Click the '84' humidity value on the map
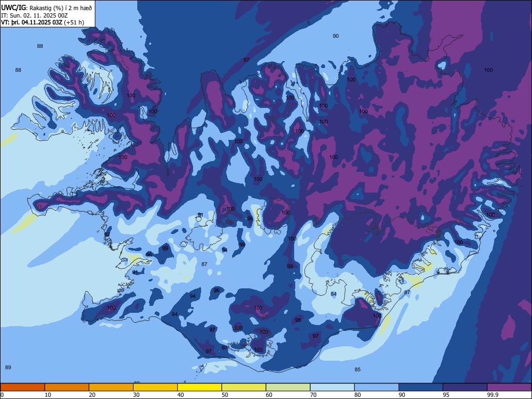The image size is (532, 399). (334, 294)
